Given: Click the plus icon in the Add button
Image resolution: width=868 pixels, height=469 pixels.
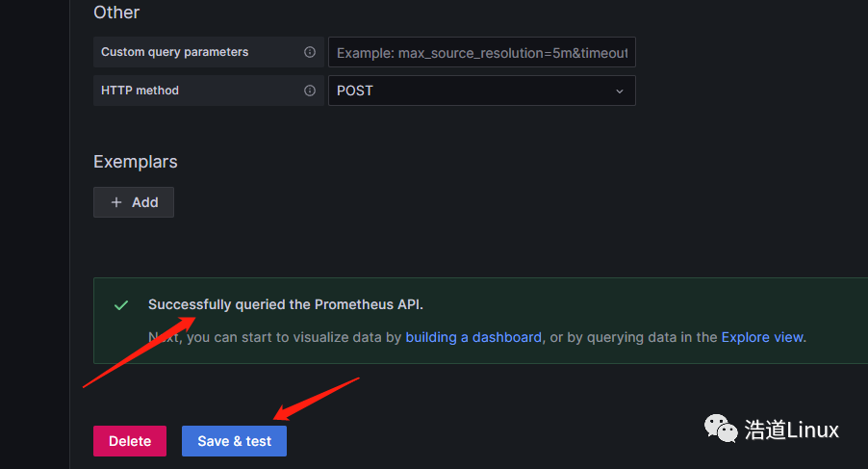Looking at the screenshot, I should tap(116, 202).
